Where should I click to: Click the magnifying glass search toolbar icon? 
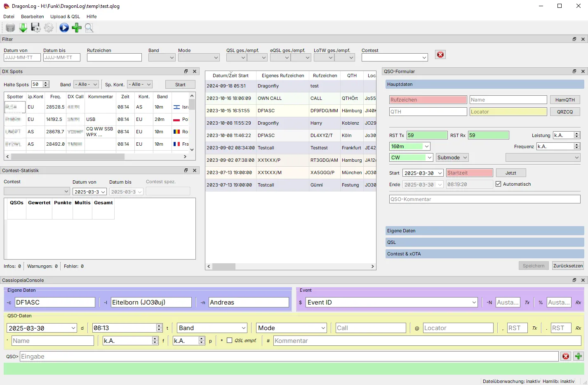tap(89, 28)
